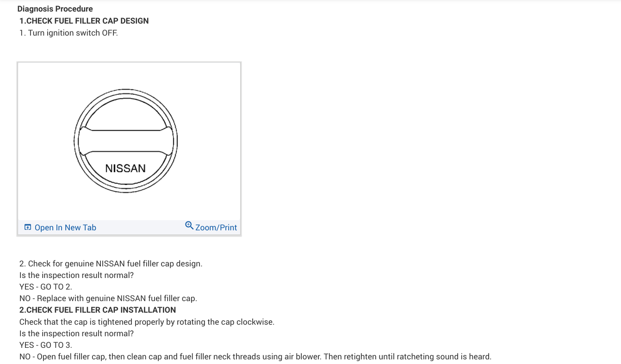This screenshot has height=364, width=621.
Task: Click the CHECK FUEL FILLER CAP INSTALLATION heading
Action: pyautogui.click(x=98, y=310)
